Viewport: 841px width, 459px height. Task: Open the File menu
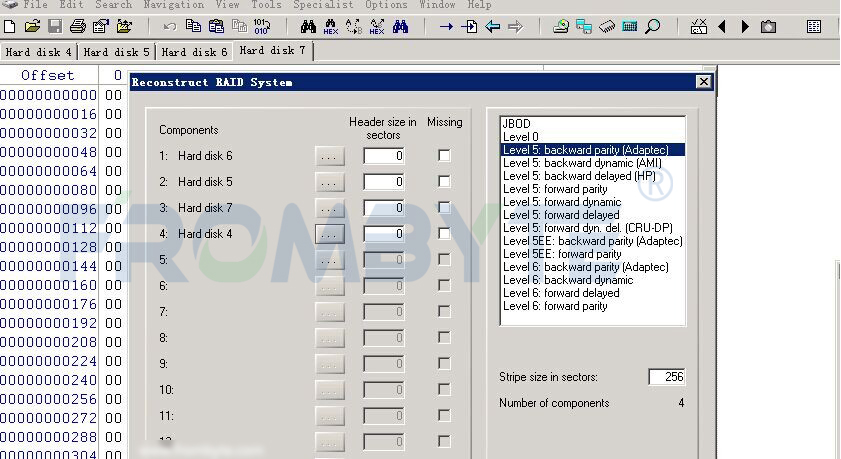pos(35,5)
